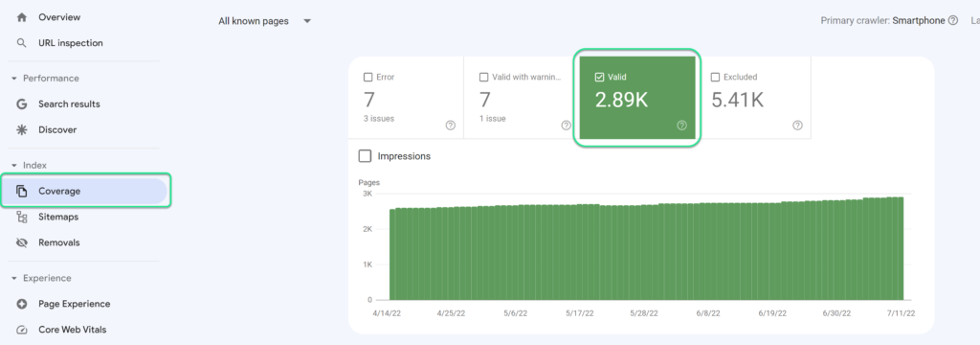Enable the Excluded checkbox
The width and height of the screenshot is (980, 345).
(x=716, y=78)
